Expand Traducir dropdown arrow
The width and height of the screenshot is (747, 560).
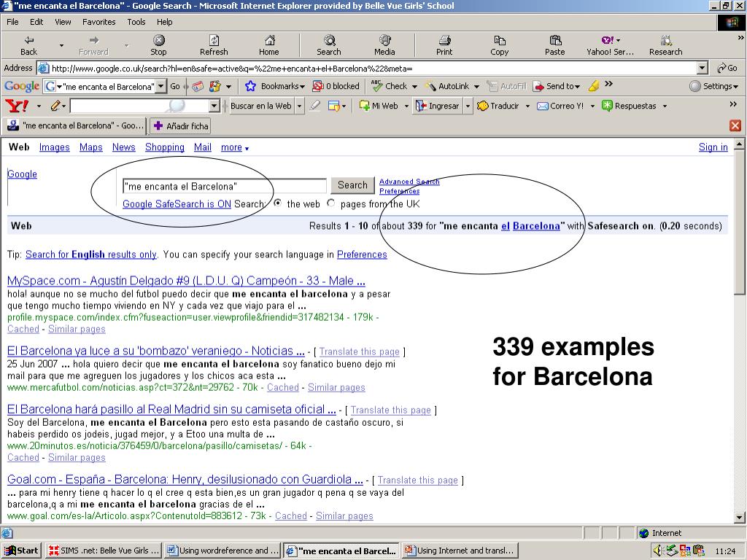(527, 106)
